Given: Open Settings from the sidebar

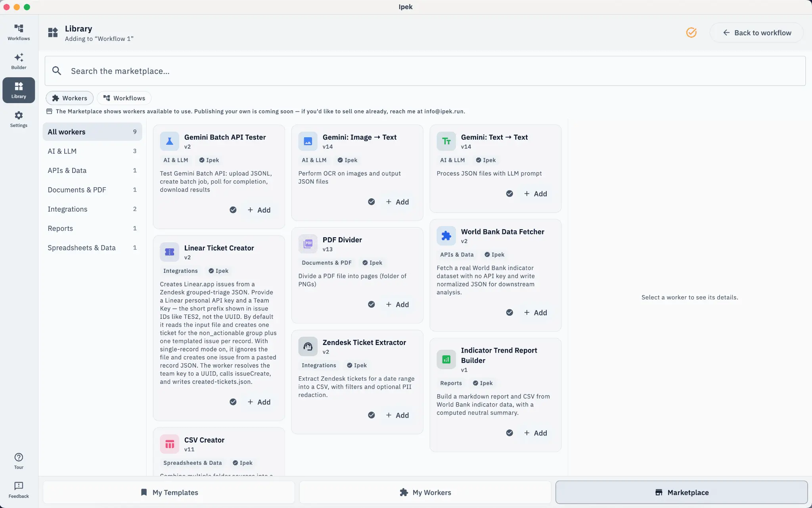Looking at the screenshot, I should point(19,119).
